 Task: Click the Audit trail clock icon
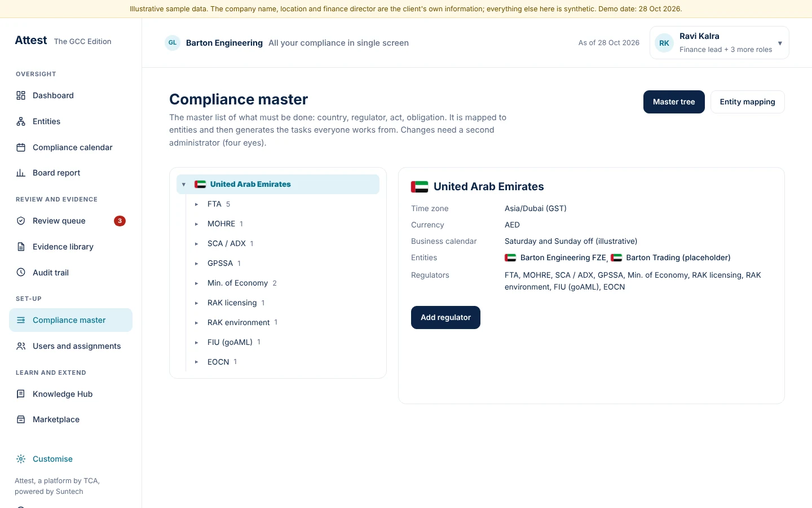click(21, 273)
